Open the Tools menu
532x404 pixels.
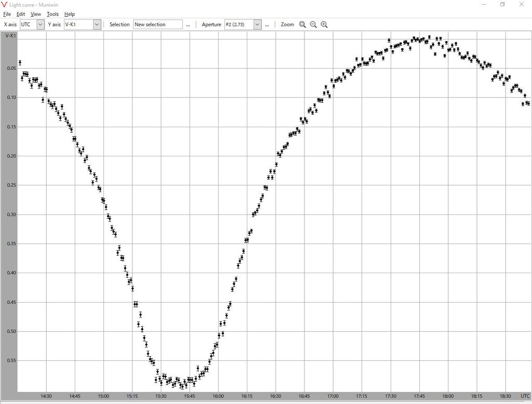(52, 14)
